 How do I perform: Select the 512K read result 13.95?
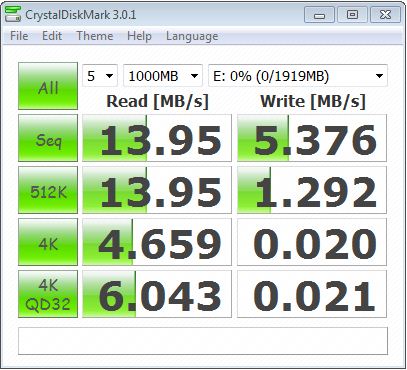click(157, 190)
